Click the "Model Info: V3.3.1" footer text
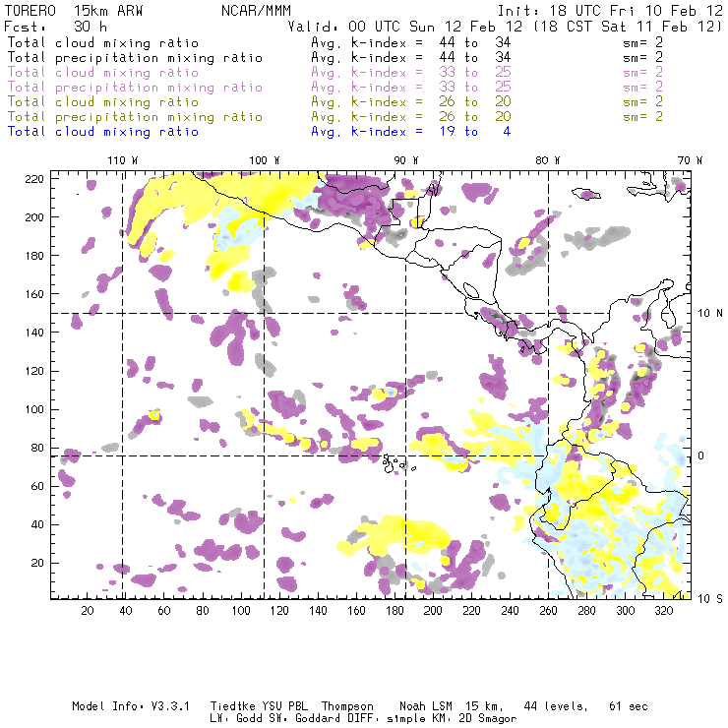This screenshot has width=728, height=728. pyautogui.click(x=131, y=706)
